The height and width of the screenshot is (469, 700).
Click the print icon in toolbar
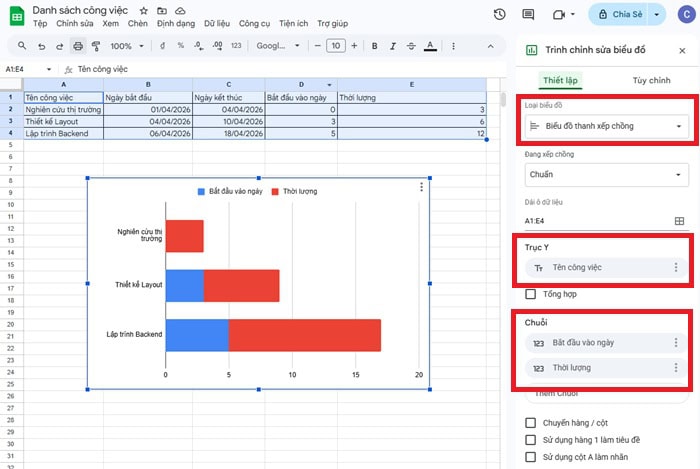coord(78,46)
